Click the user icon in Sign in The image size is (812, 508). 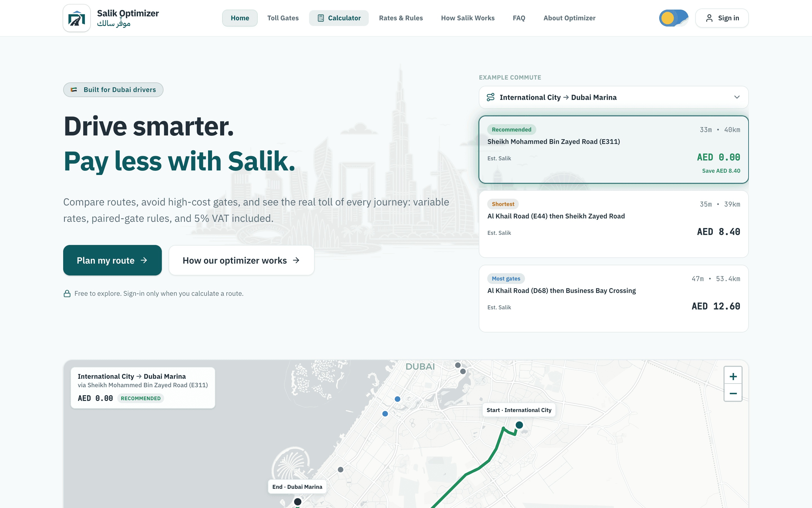coord(709,18)
